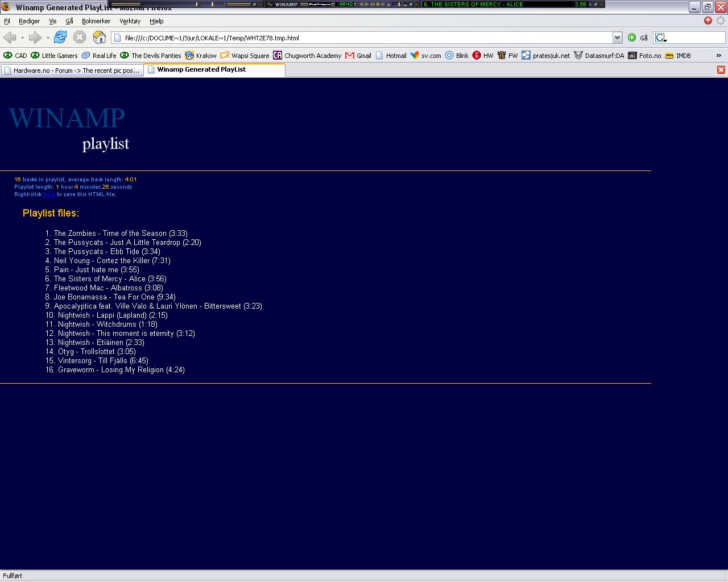Click track 'Nightwish - Lappi (Lapland)'
The width and height of the screenshot is (728, 582).
(113, 315)
